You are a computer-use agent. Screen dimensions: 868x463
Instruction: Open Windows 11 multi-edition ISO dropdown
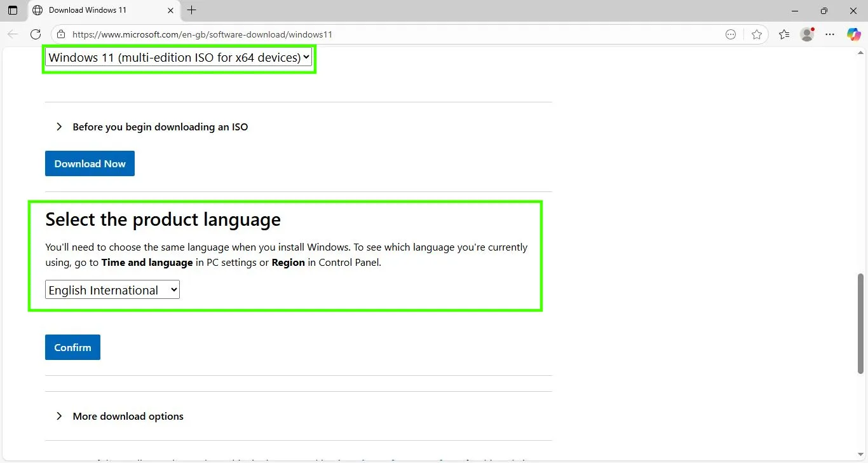pos(179,57)
